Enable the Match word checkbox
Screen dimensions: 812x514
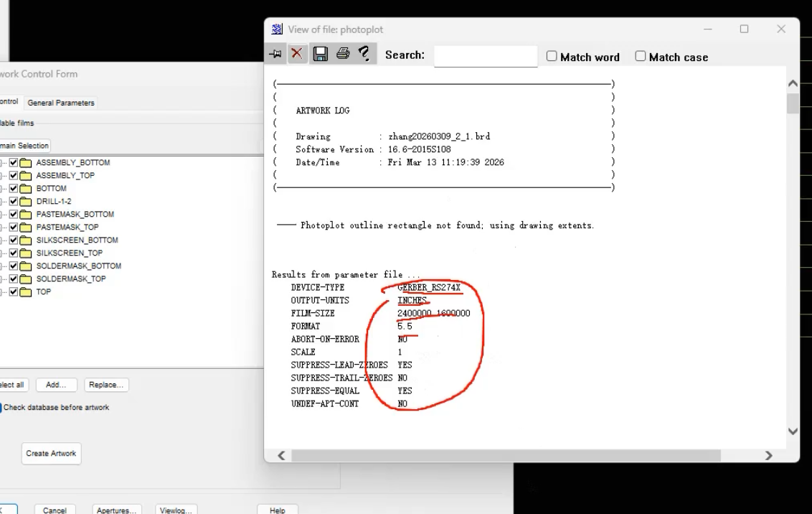(x=552, y=56)
